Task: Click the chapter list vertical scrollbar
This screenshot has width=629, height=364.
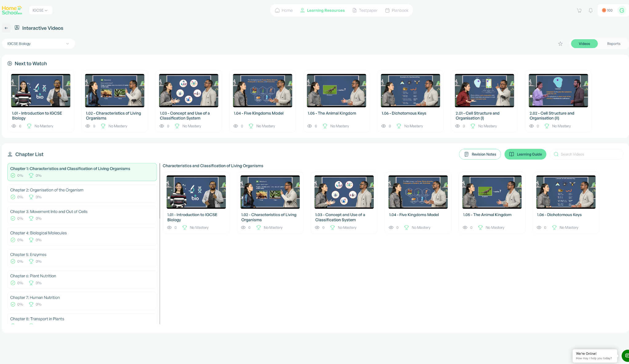Action: pos(160,191)
